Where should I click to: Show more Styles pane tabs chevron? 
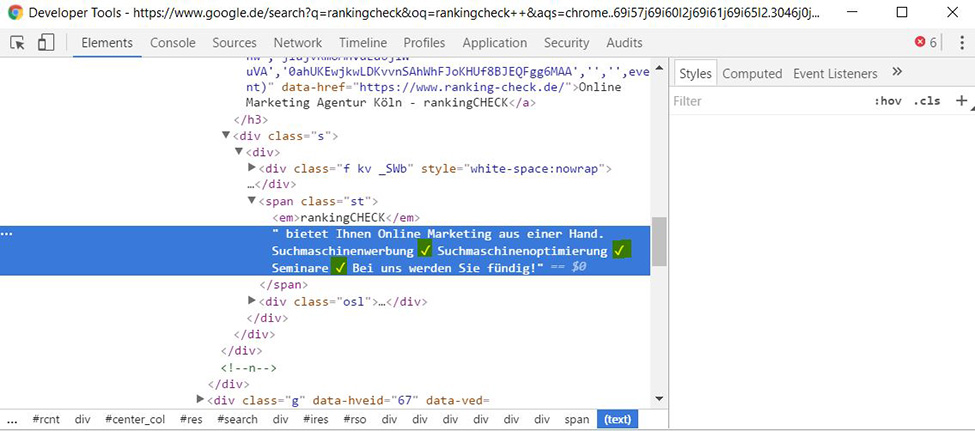coord(897,72)
